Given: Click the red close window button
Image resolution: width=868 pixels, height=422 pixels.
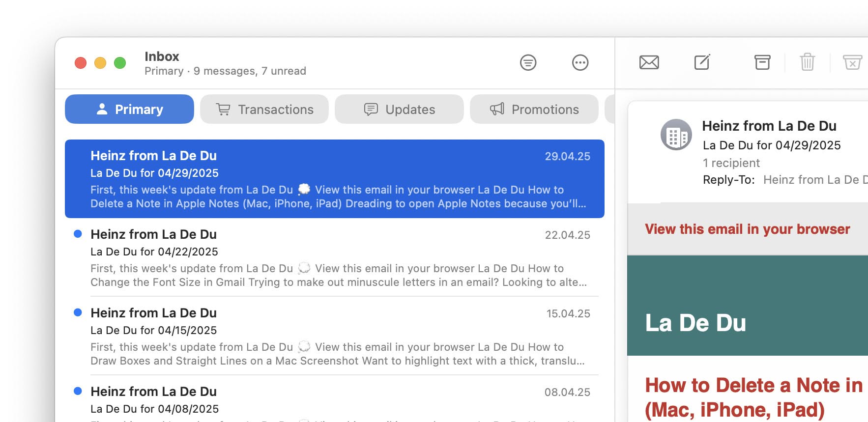Looking at the screenshot, I should click(81, 63).
